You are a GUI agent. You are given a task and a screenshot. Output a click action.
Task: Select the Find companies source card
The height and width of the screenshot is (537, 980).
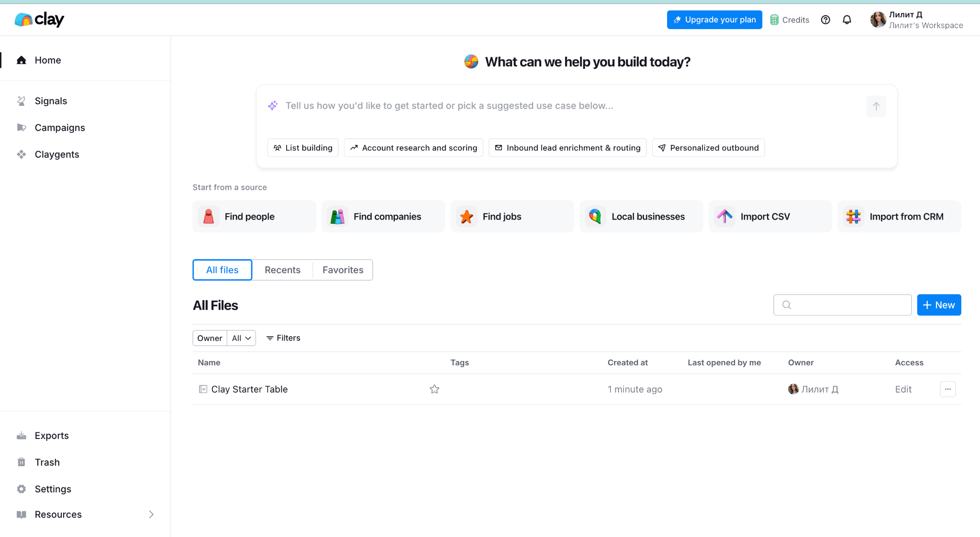[383, 217]
